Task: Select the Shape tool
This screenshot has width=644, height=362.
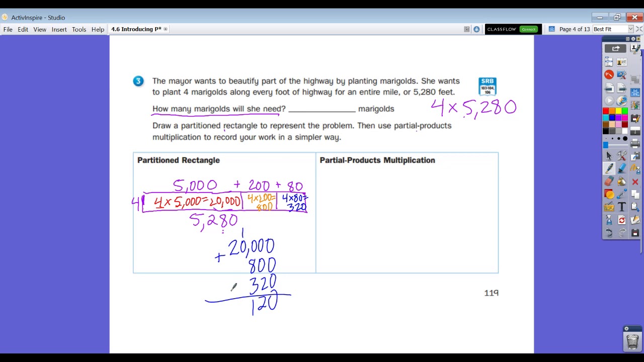Action: point(609,194)
